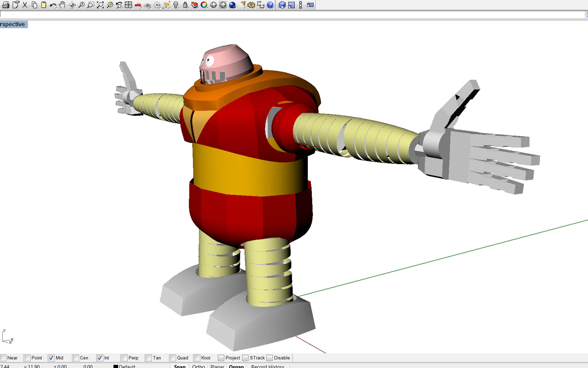Click the Perspective viewport title tab
588x368 pixels.
(x=13, y=24)
